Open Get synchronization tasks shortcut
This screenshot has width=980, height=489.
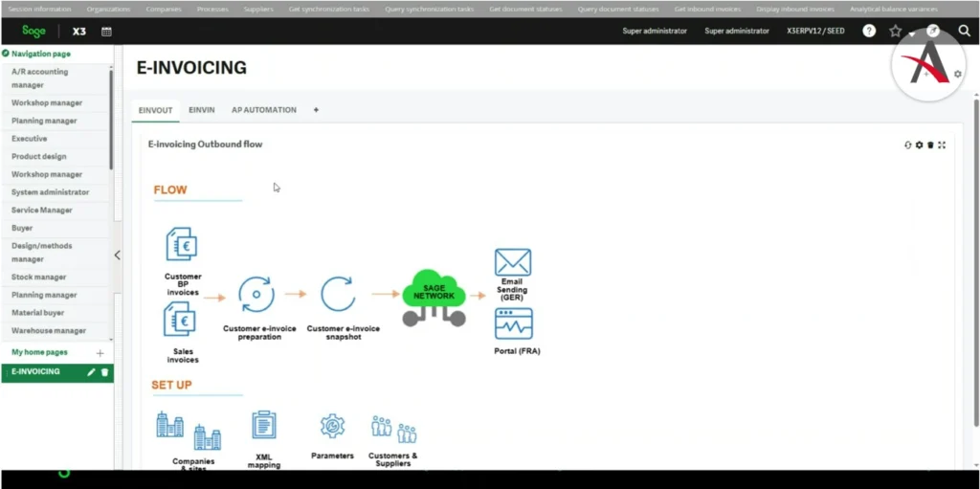pos(329,10)
